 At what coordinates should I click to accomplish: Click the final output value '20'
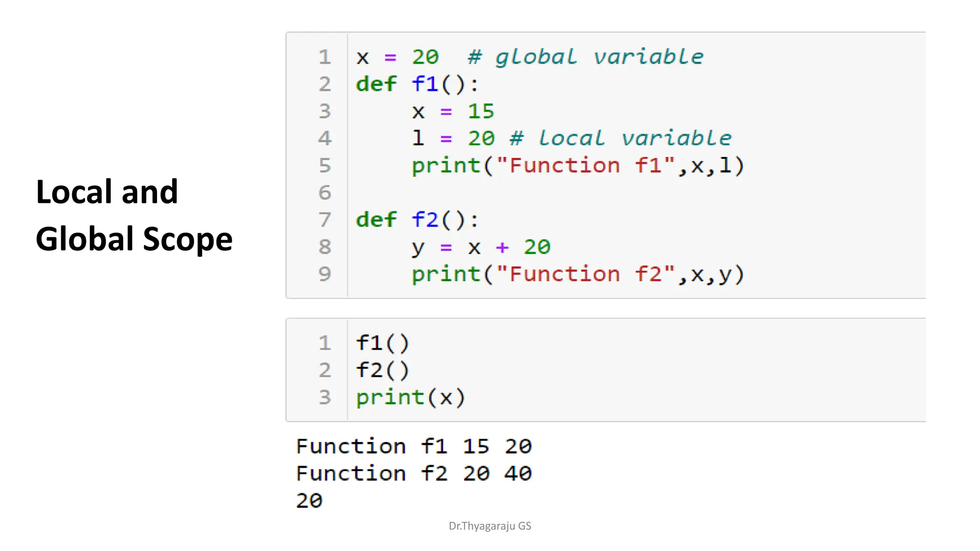click(309, 501)
